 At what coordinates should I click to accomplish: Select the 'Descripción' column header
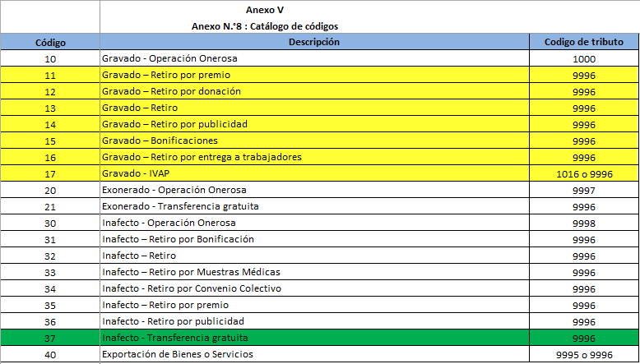pos(314,42)
